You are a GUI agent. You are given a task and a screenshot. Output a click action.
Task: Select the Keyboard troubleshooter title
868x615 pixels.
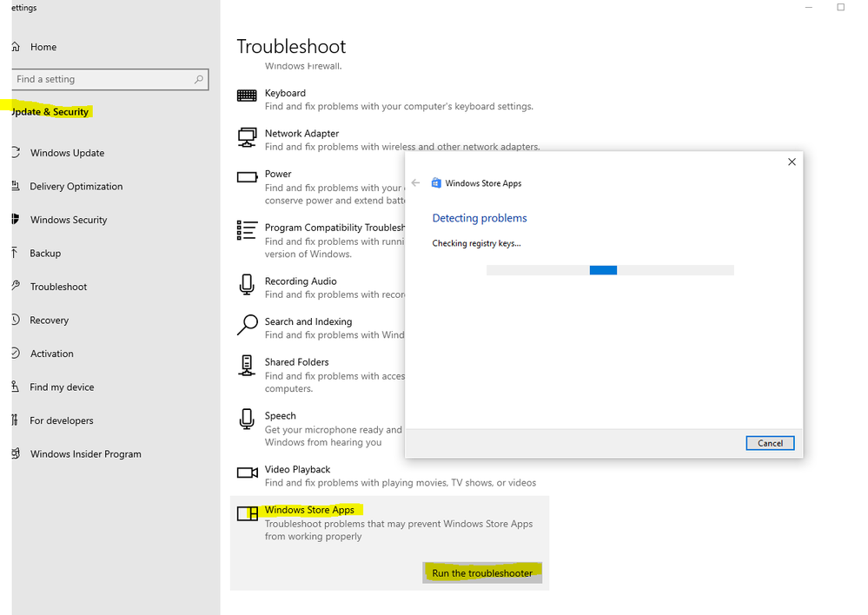[285, 93]
